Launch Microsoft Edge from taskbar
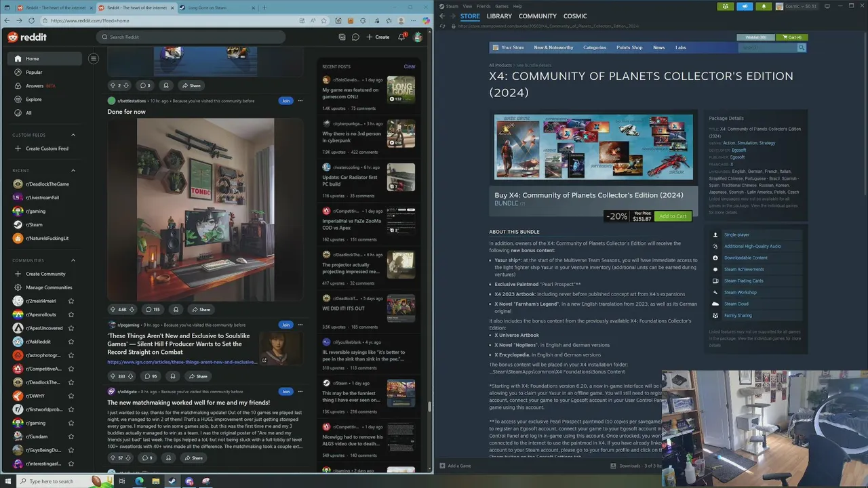This screenshot has height=488, width=868. pyautogui.click(x=139, y=481)
